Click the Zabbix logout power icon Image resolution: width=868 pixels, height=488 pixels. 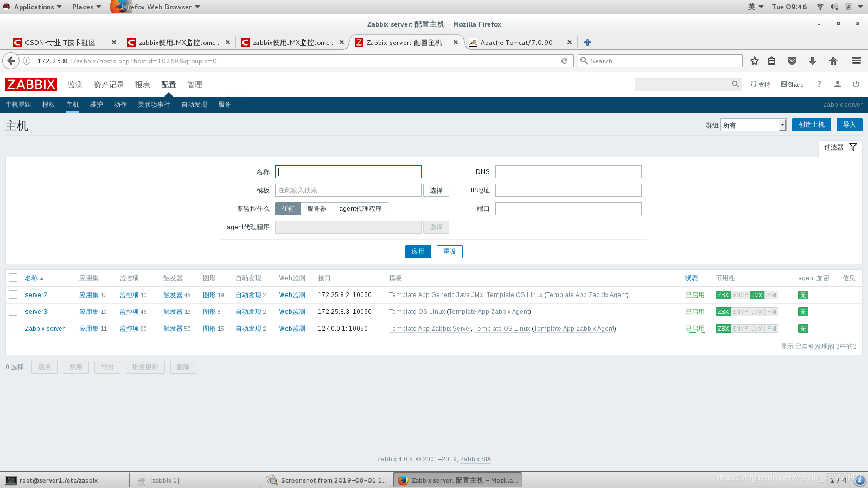856,84
